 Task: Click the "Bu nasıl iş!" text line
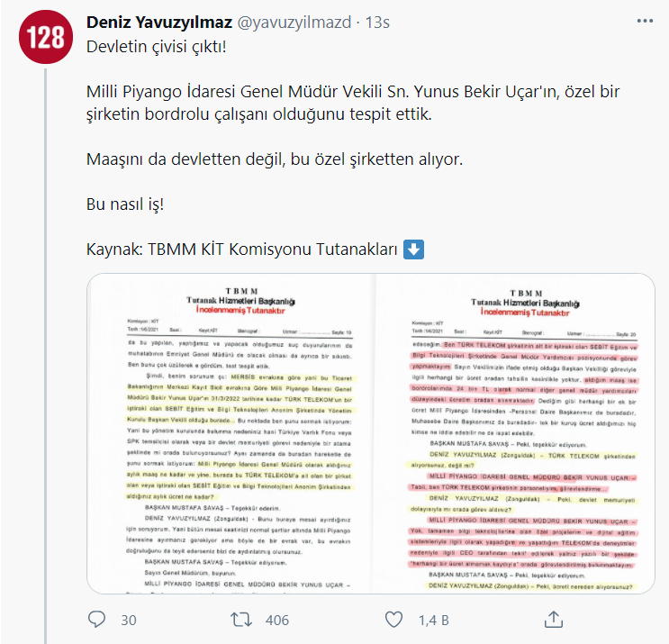[125, 204]
